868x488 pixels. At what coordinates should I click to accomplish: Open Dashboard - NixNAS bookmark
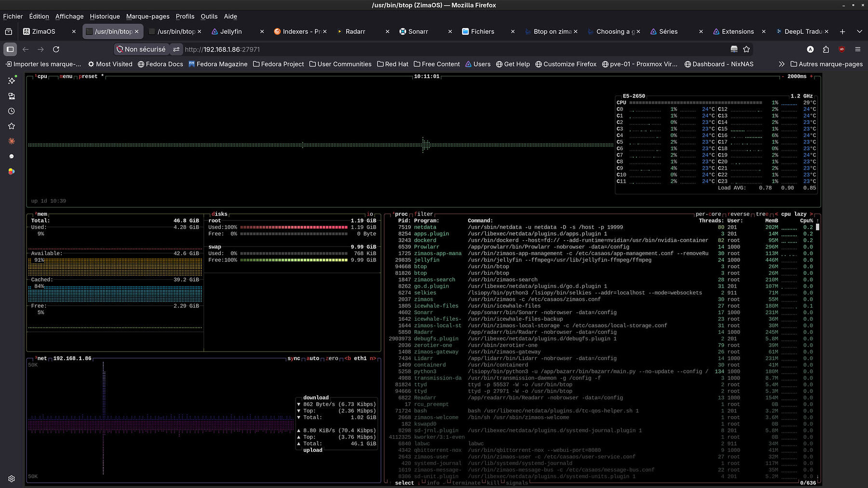pos(719,64)
